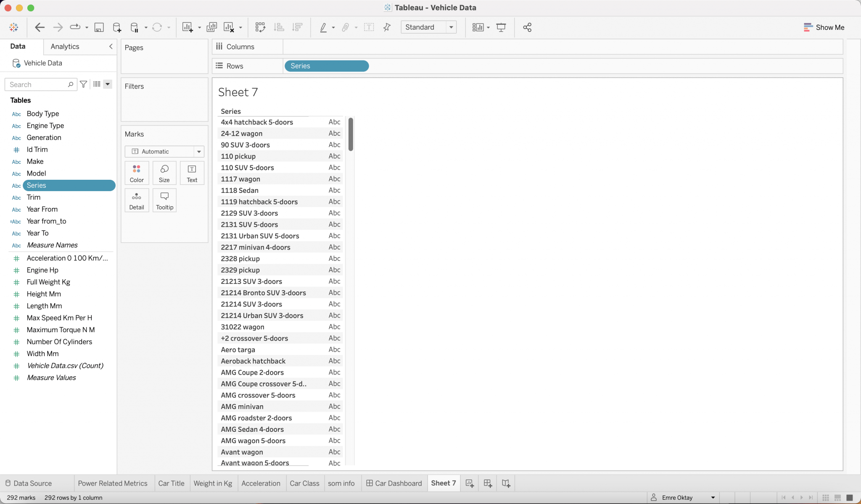Click the Sheet 7 title text

[238, 92]
